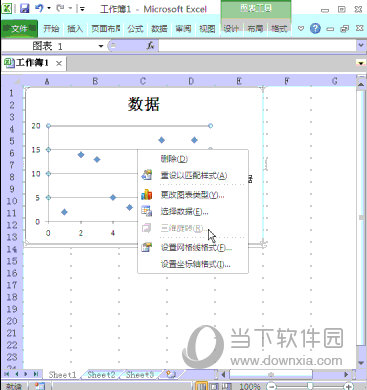The width and height of the screenshot is (367, 390).
Task: Click the vertical scrollbar up arrow
Action: click(361, 84)
